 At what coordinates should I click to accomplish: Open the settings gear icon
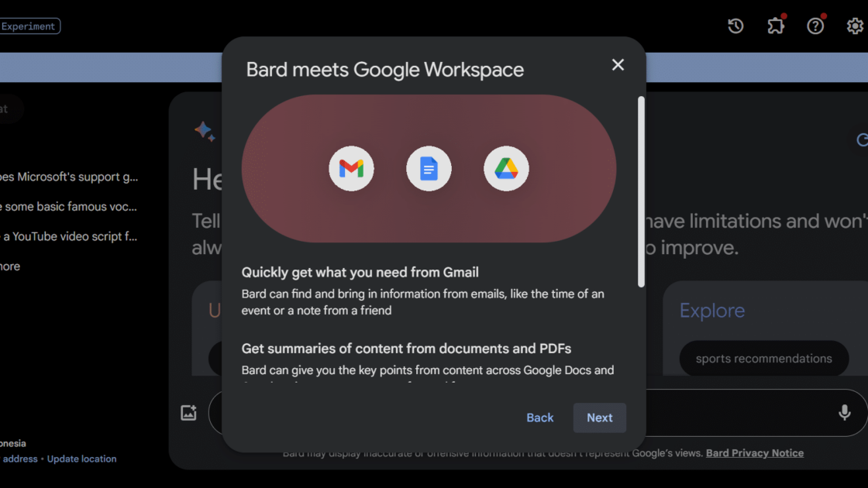point(855,26)
